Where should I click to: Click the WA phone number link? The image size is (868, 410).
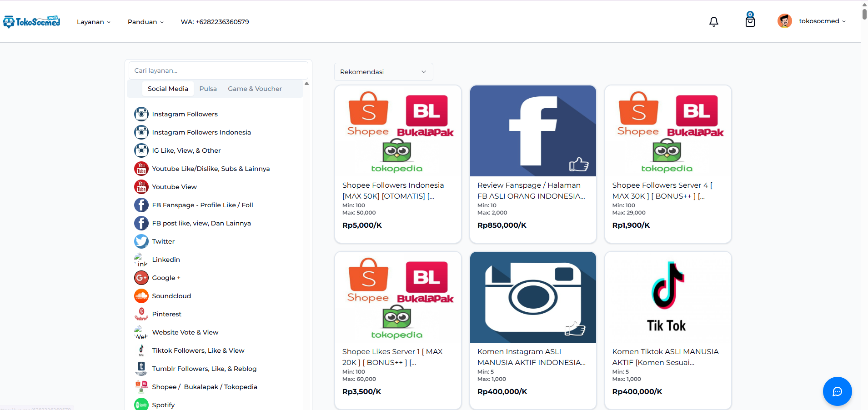215,22
